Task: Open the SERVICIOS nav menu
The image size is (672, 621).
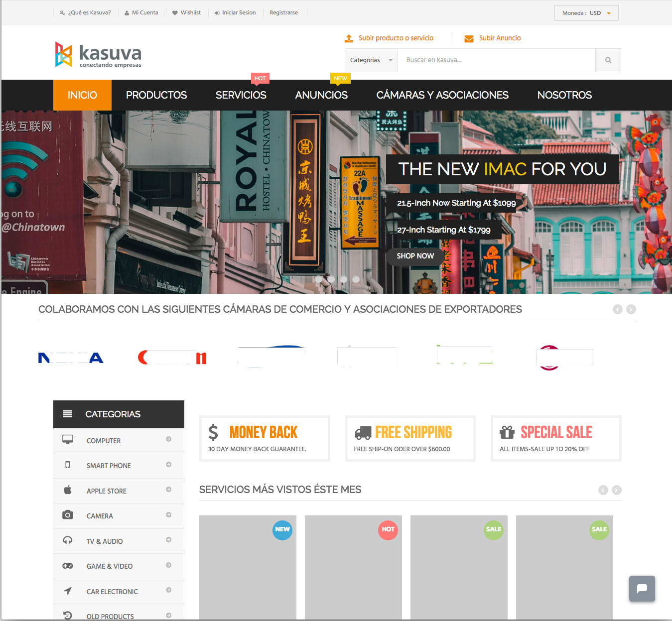Action: (x=241, y=95)
